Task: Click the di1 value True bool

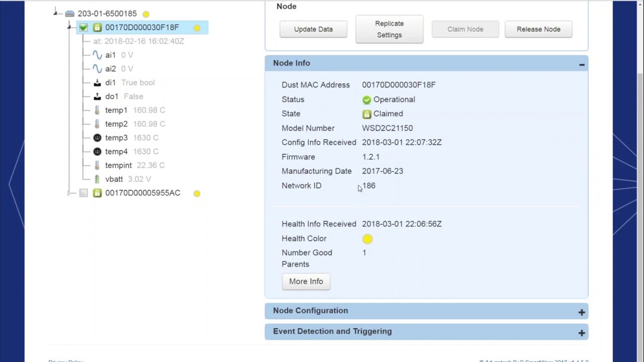Action: (138, 82)
